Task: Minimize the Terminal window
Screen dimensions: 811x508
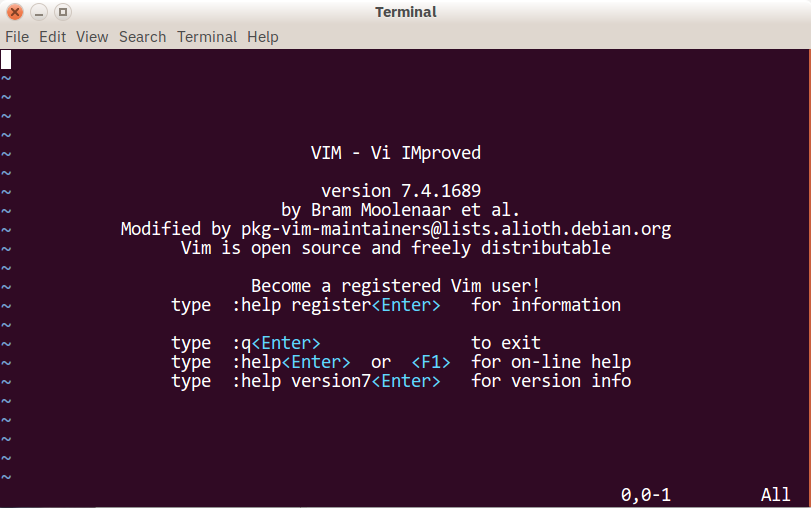Action: [x=39, y=12]
